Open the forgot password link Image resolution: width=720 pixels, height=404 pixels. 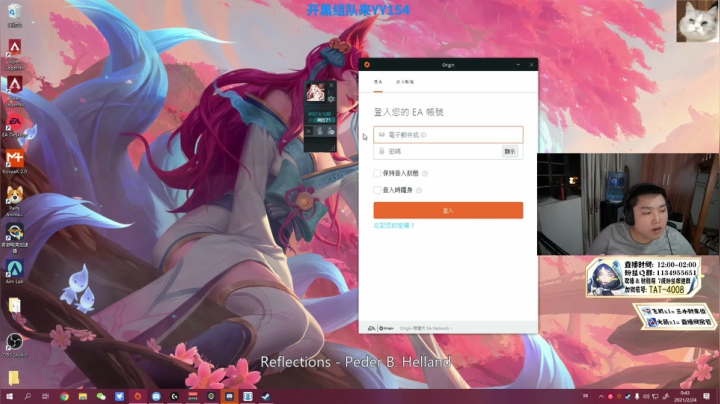[394, 226]
